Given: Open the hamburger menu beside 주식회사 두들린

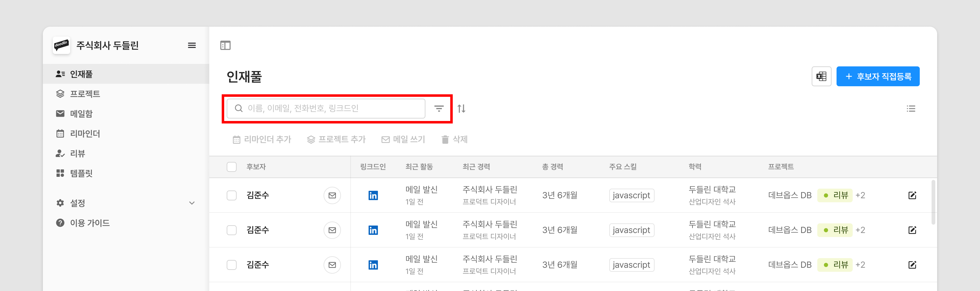Looking at the screenshot, I should (x=192, y=46).
